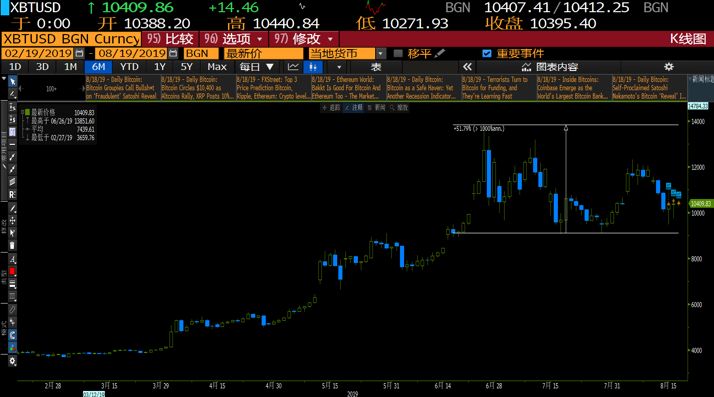
Task: Switch to line chart type
Action: 293,67
